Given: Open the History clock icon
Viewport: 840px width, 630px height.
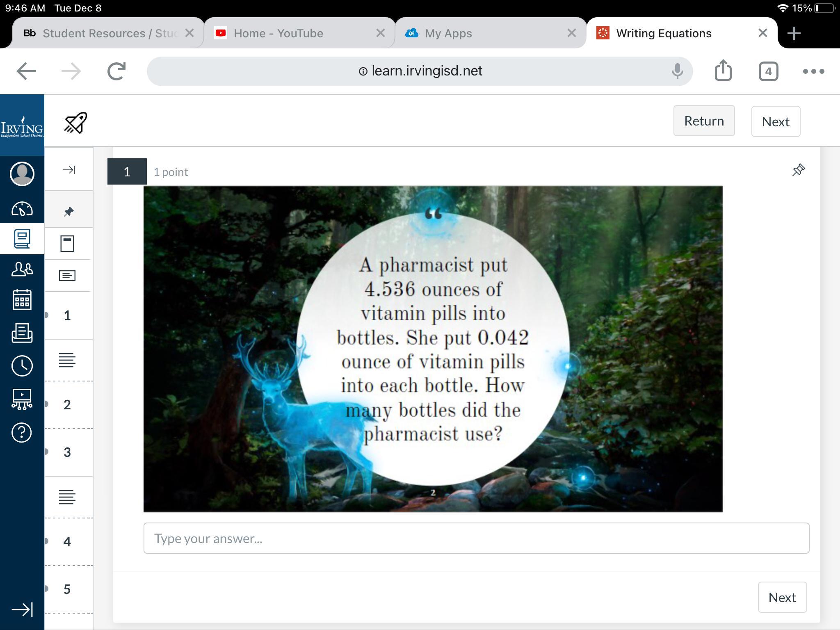Looking at the screenshot, I should [22, 366].
